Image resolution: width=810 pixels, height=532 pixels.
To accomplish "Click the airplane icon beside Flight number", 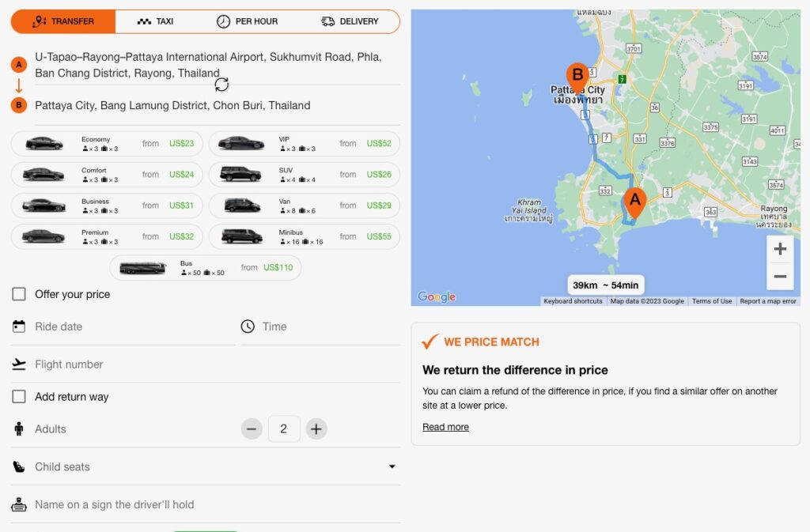I will pyautogui.click(x=19, y=364).
